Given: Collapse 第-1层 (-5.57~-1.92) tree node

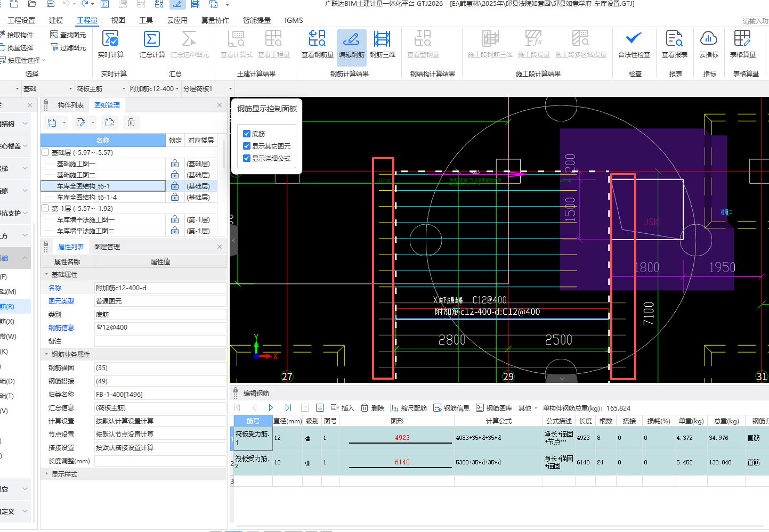Looking at the screenshot, I should pos(45,208).
